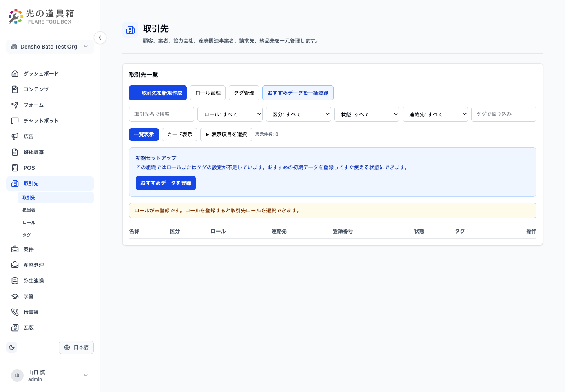Screen dimensions: 565x392
Task: Click the 案件 briefcase icon
Action: click(x=15, y=249)
